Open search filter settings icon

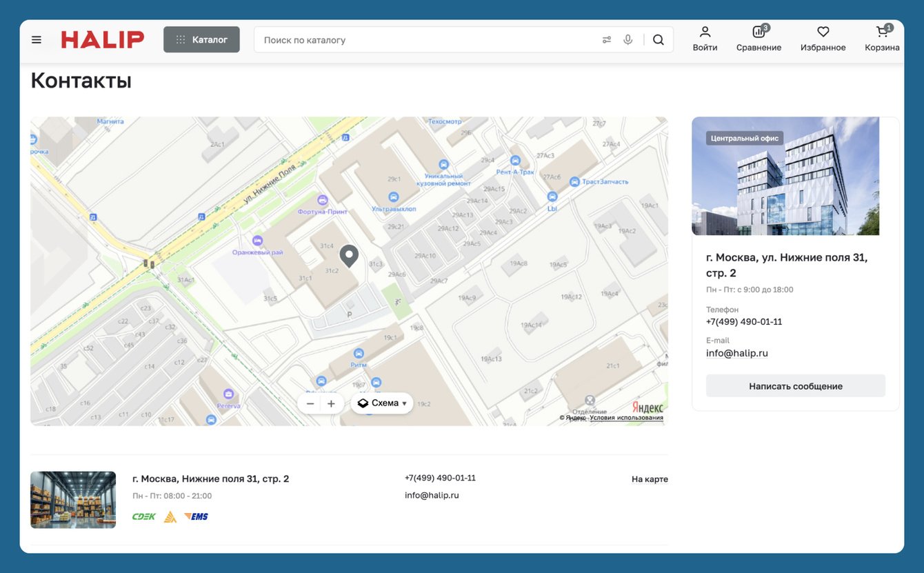[x=607, y=40]
